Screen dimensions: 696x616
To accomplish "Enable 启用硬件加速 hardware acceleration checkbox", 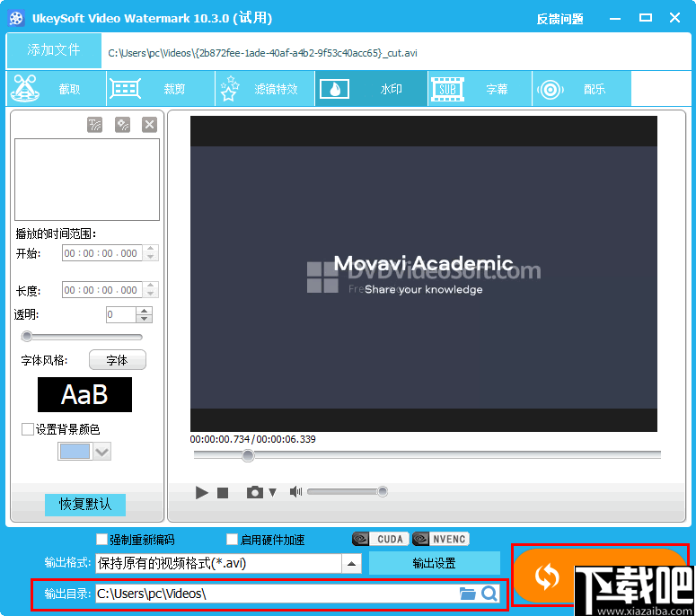I will tap(232, 539).
